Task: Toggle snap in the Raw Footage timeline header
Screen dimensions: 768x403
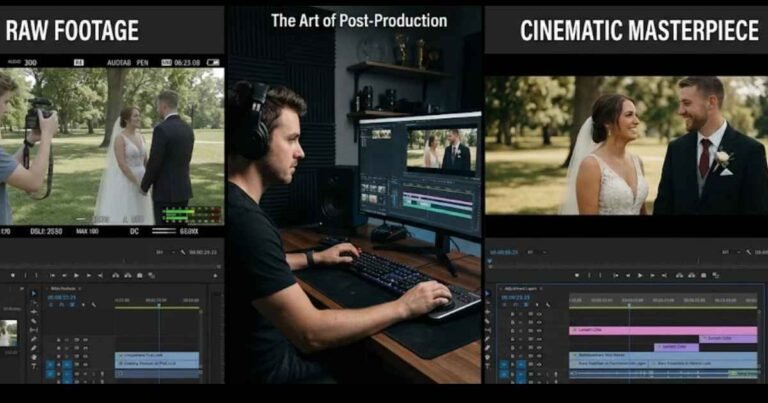Action: click(62, 305)
